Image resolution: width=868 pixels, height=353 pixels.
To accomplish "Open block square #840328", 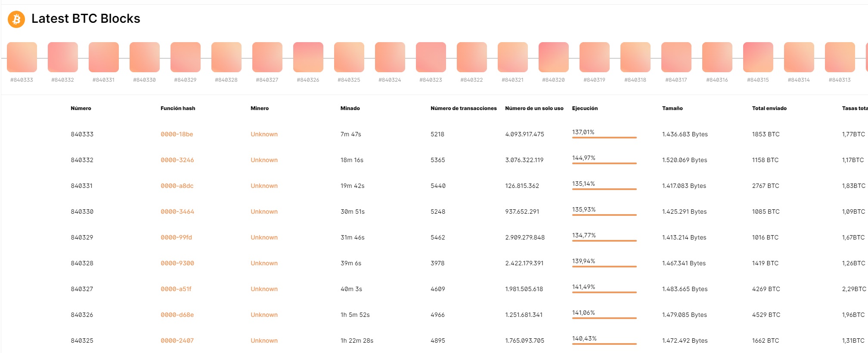I will point(226,57).
